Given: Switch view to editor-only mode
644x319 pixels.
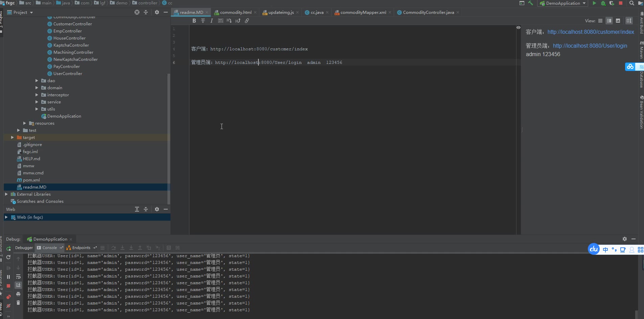Looking at the screenshot, I should pyautogui.click(x=600, y=21).
